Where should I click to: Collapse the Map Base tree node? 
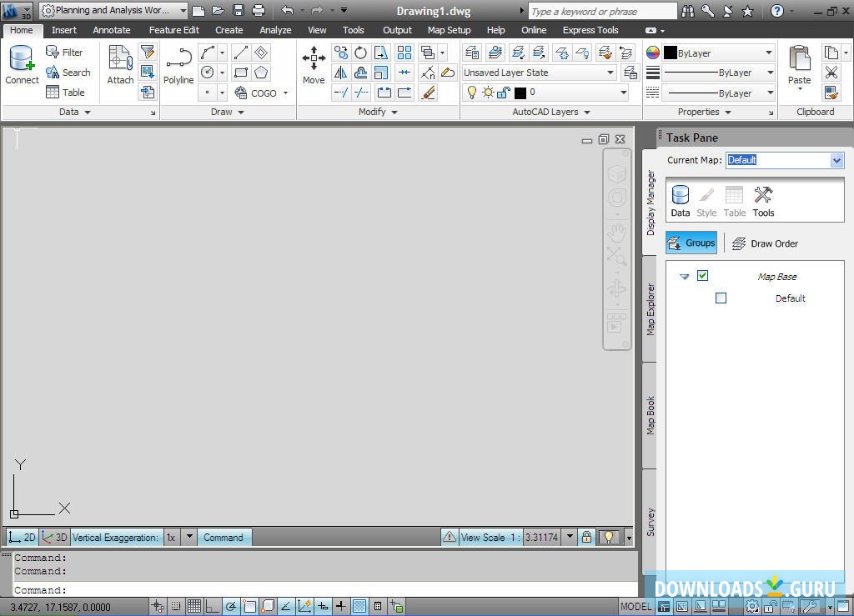(685, 276)
